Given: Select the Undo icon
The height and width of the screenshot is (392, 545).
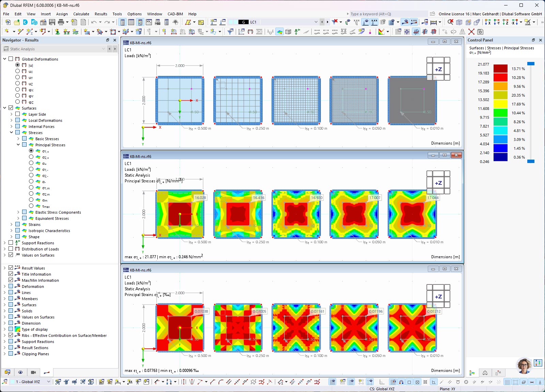Looking at the screenshot, I should point(93,22).
